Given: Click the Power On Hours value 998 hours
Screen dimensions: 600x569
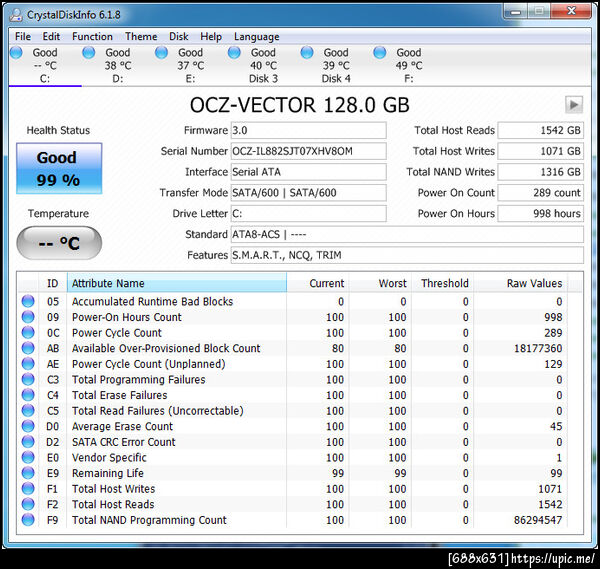Looking at the screenshot, I should [x=540, y=214].
